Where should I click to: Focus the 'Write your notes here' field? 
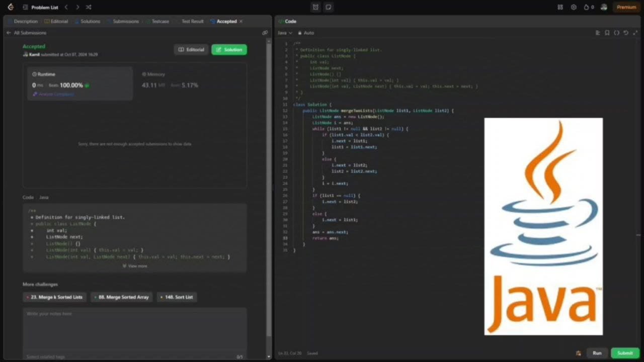(x=135, y=329)
